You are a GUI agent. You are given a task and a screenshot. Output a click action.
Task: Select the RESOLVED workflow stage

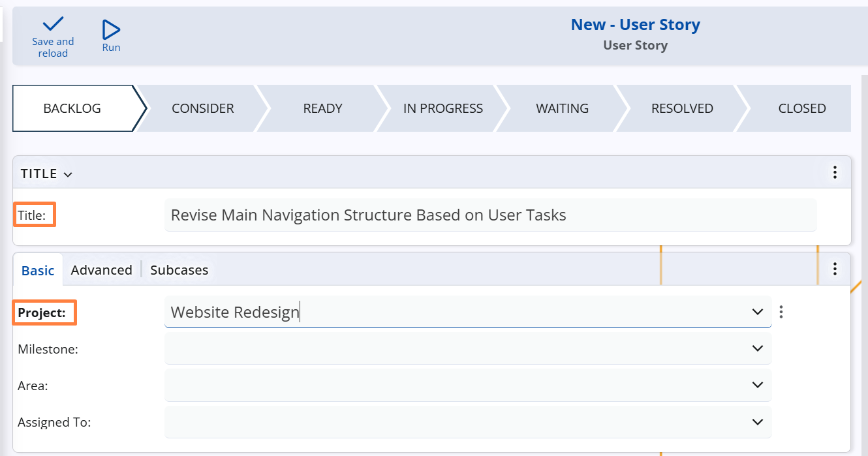682,108
